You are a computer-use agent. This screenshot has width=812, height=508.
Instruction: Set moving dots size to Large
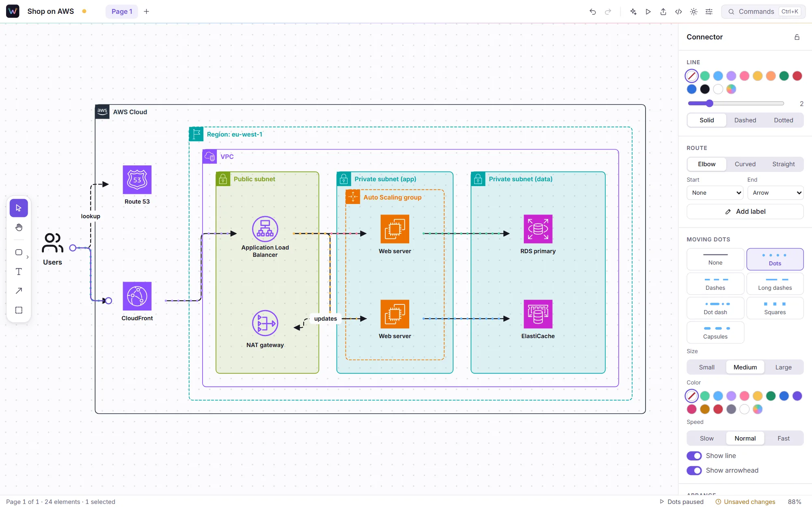tap(783, 367)
